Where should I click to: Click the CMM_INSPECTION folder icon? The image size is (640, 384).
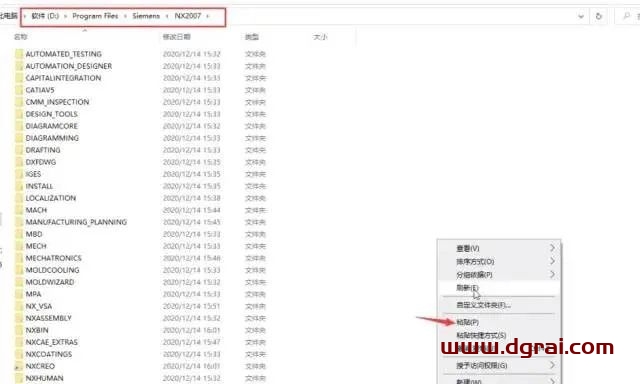click(x=19, y=102)
